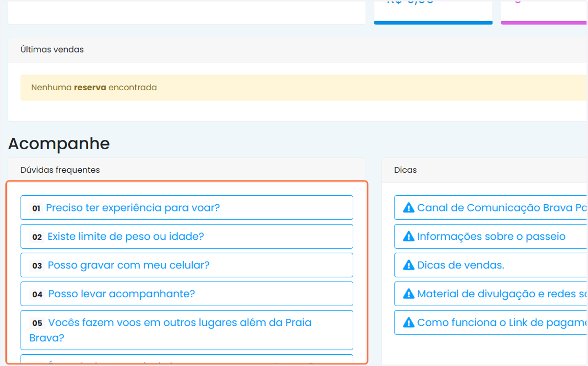Open 'Como funciona o Link de pagamento' tip

[x=491, y=322]
